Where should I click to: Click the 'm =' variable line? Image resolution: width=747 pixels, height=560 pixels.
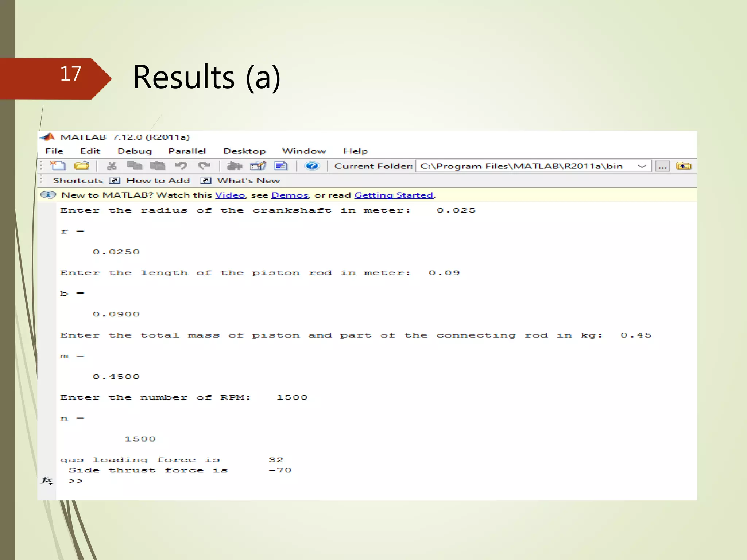(72, 356)
